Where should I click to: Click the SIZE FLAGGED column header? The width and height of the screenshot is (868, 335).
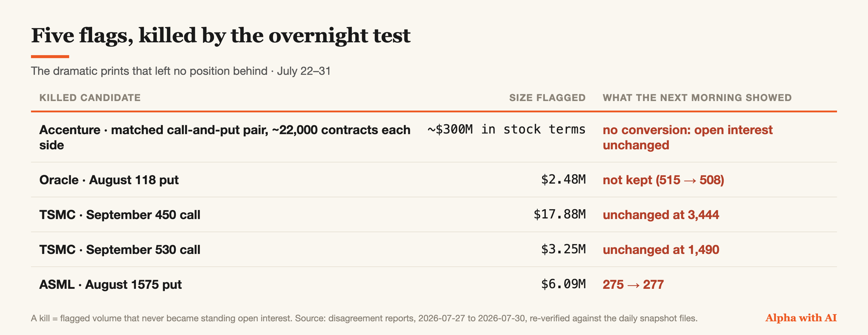(x=547, y=98)
